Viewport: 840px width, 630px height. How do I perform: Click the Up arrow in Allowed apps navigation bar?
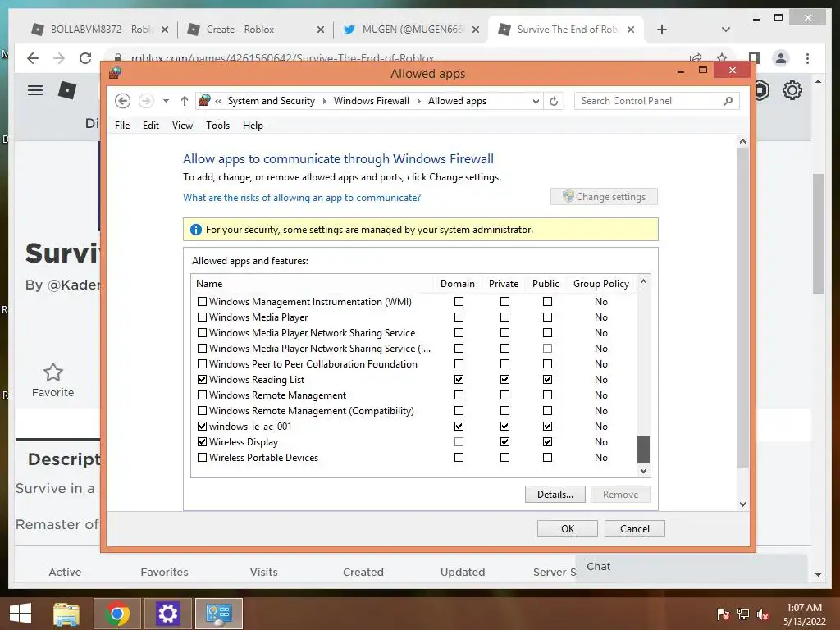click(x=185, y=101)
